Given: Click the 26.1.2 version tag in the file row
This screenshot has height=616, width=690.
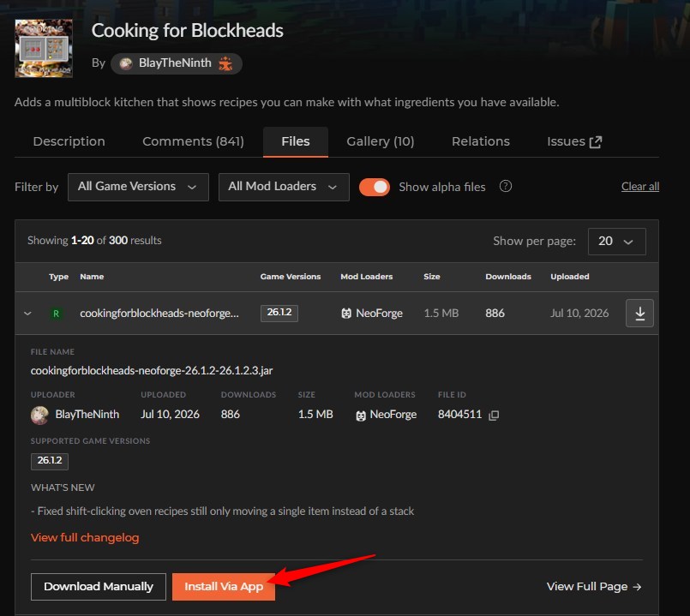Looking at the screenshot, I should pos(279,313).
